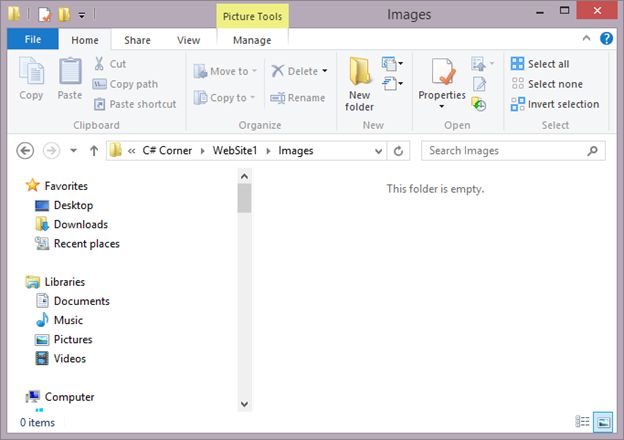This screenshot has height=440, width=624.
Task: Go back with the Back arrow
Action: pos(25,151)
